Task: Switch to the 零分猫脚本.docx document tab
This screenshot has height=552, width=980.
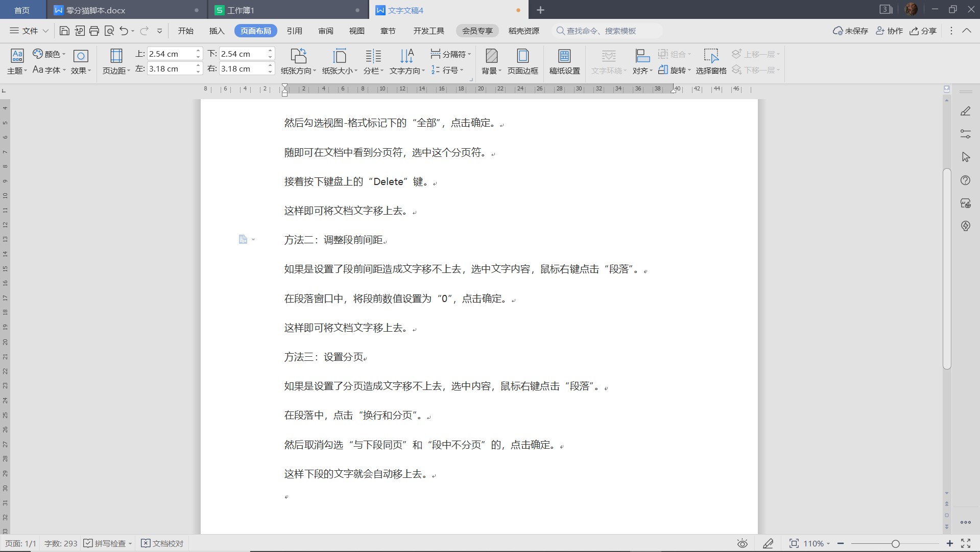Action: 95,10
